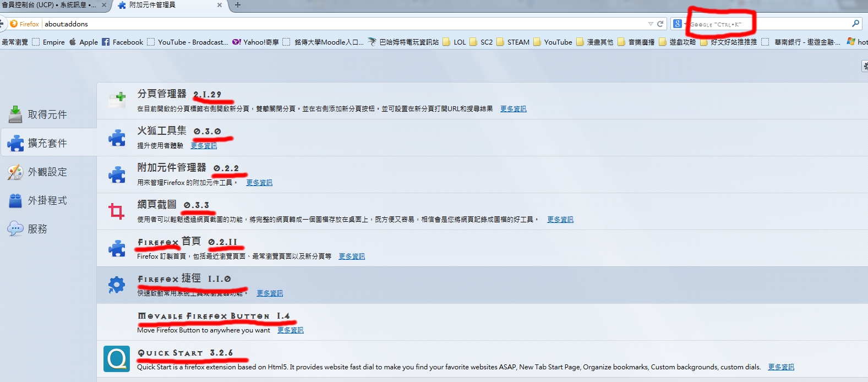The height and width of the screenshot is (382, 868).
Task: Open the Apple bookmark
Action: click(x=84, y=42)
